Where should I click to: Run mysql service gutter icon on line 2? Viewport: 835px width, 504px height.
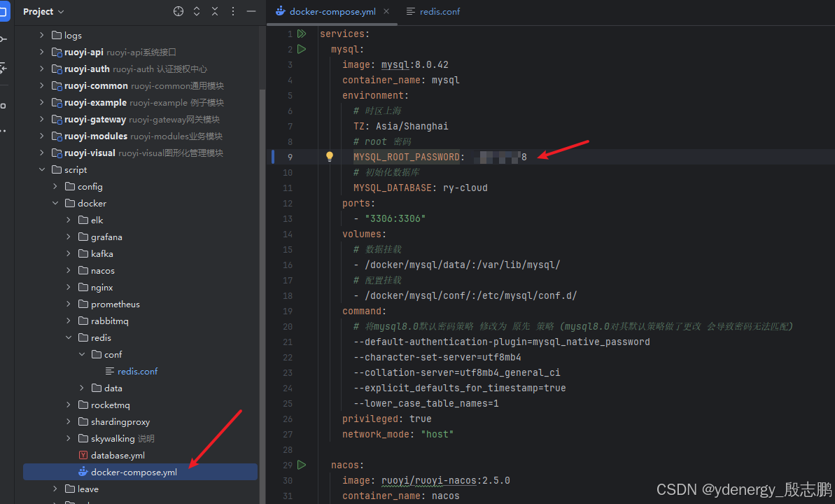(x=302, y=49)
